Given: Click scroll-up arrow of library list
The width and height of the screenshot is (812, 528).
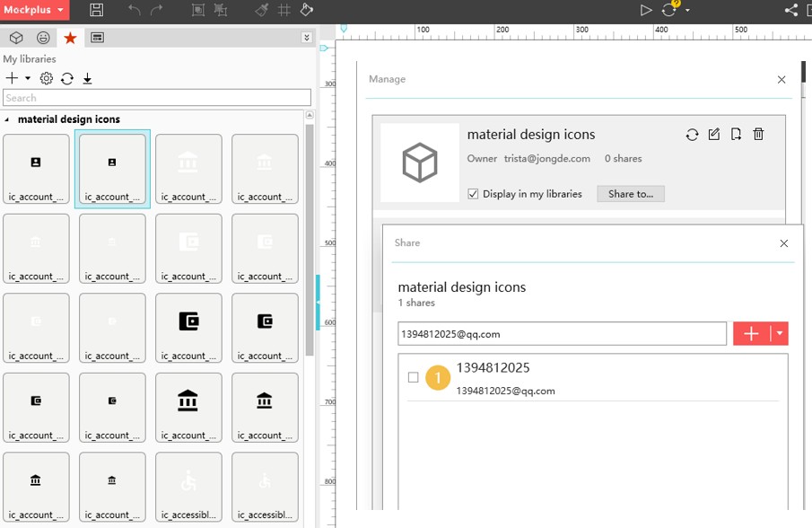Looking at the screenshot, I should [310, 115].
